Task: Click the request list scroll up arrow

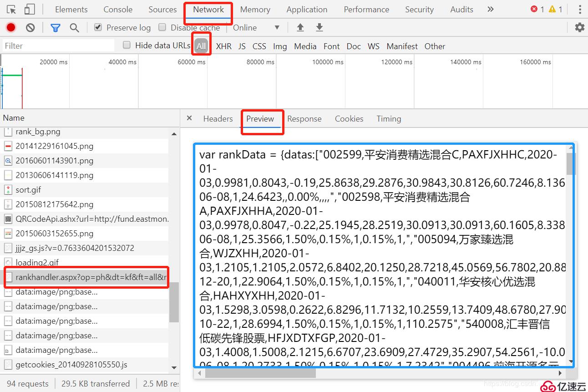Action: pos(174,134)
